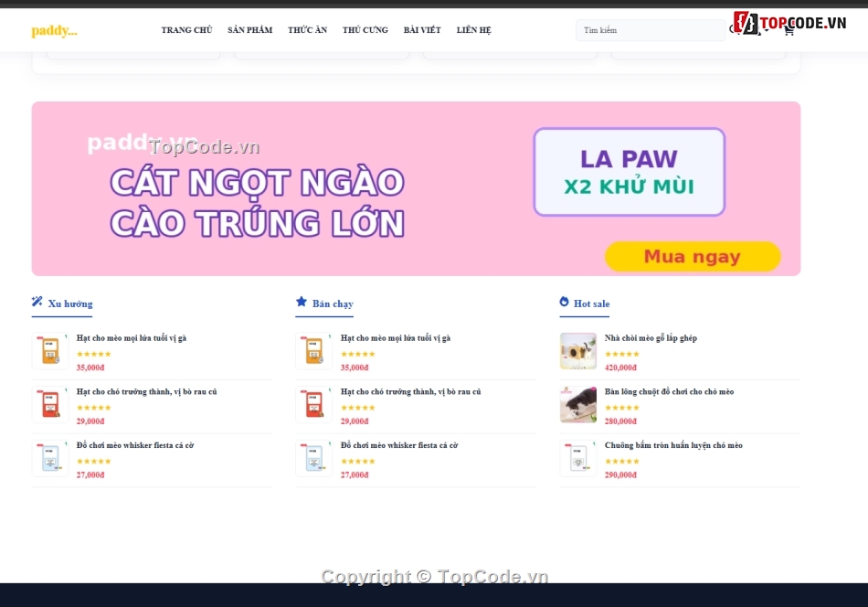
Task: Open the SẢN PHẨM menu item
Action: 249,30
